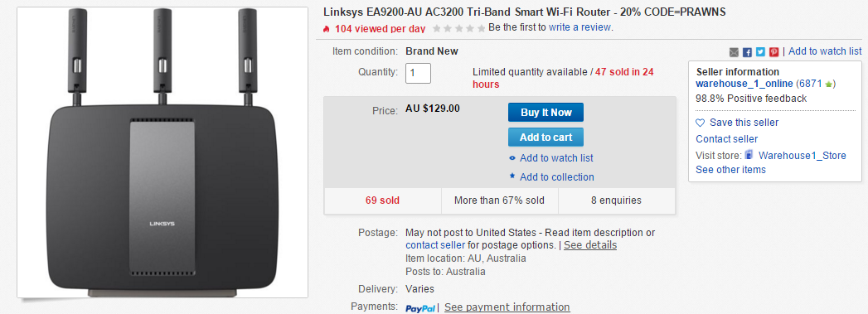Click the green feedback star beside 6871
868x314 pixels.
pyautogui.click(x=829, y=84)
